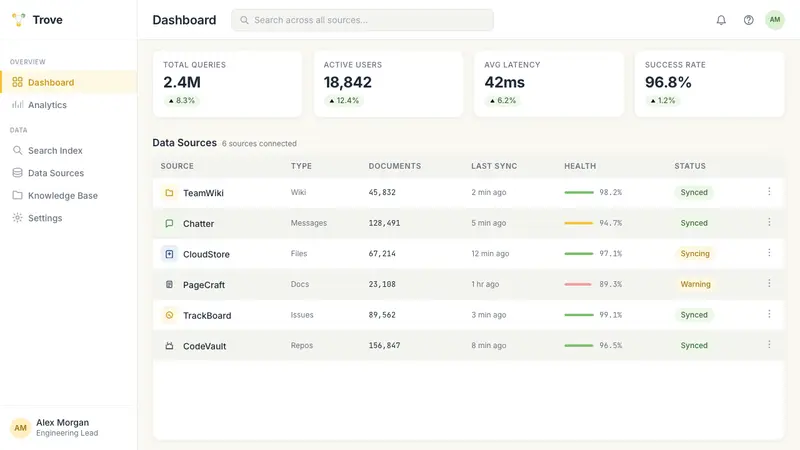Click the TeamWiki Synced status badge
The image size is (800, 450).
(694, 192)
